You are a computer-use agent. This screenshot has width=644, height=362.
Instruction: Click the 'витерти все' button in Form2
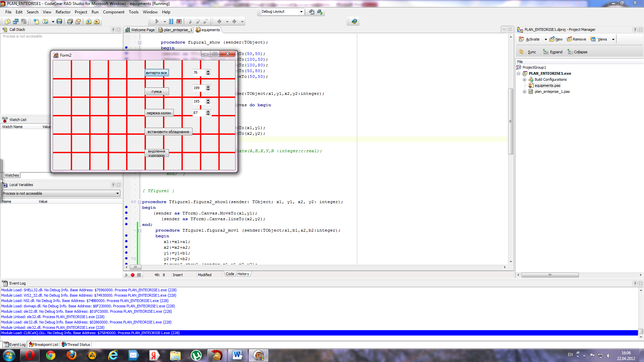coord(157,73)
